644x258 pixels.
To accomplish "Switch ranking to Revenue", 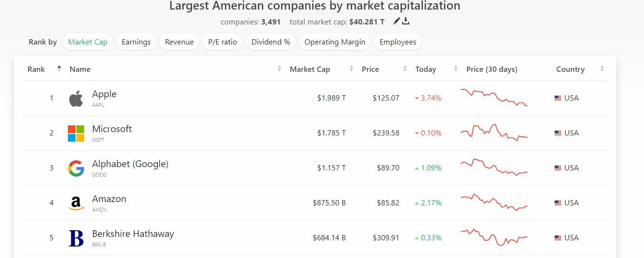I will (x=179, y=42).
